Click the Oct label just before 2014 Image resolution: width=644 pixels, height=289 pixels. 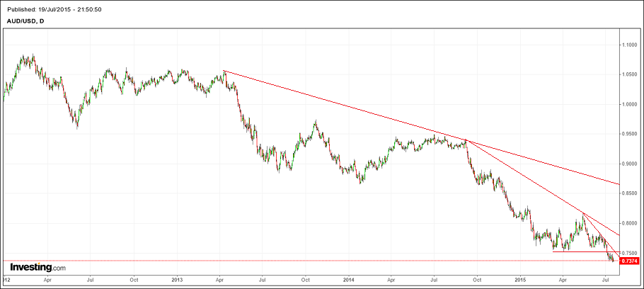click(305, 278)
